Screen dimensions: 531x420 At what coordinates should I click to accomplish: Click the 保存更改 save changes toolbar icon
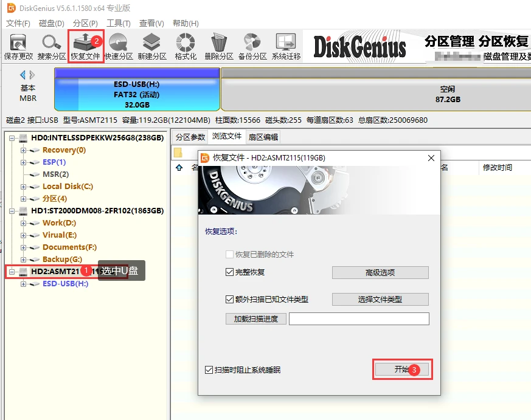pos(18,46)
